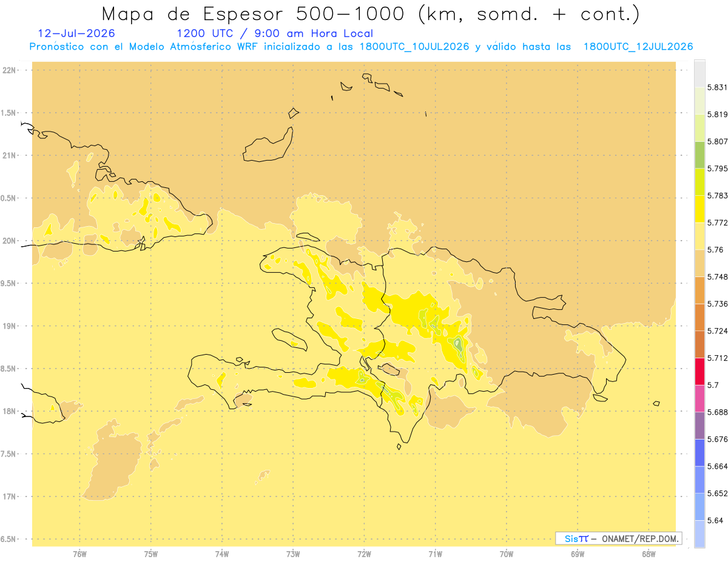This screenshot has width=728, height=562.
Task: Select the "1800UTC_10JUL2026" initialization time
Action: coord(414,47)
